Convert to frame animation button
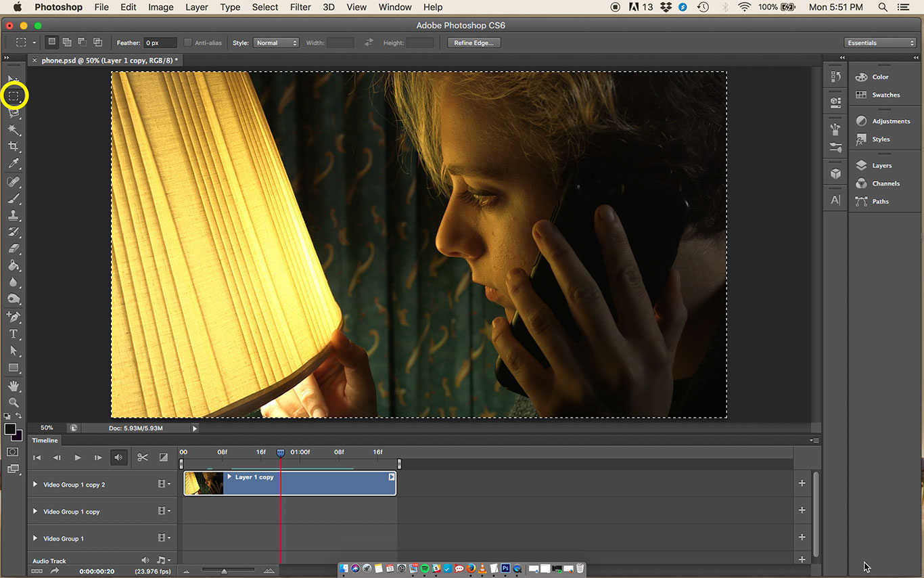 (x=37, y=571)
